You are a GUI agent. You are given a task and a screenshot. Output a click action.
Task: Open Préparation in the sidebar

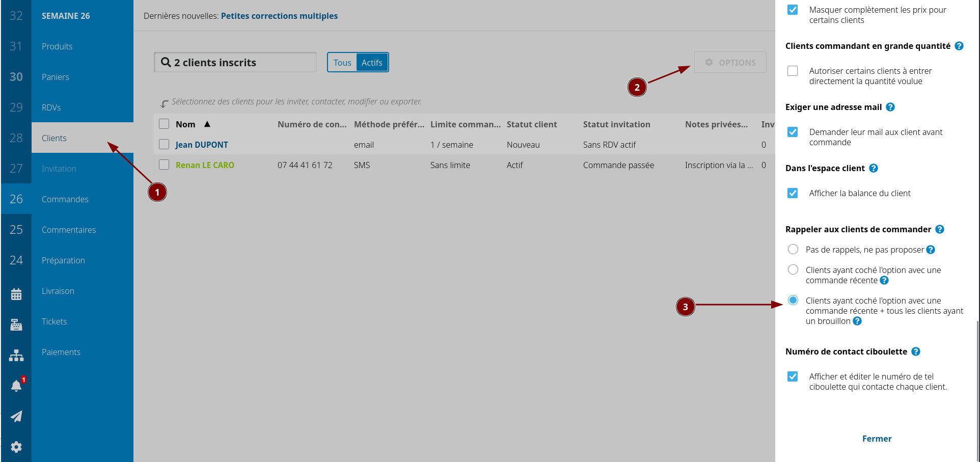click(x=83, y=260)
